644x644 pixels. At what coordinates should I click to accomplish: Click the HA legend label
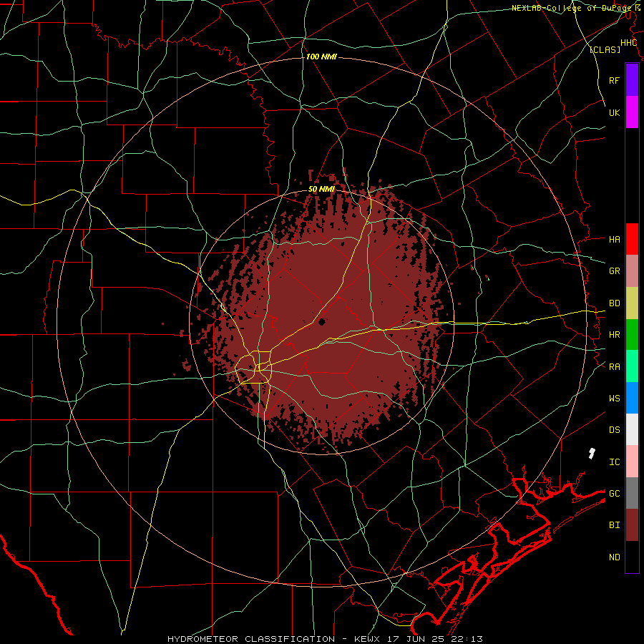coord(614,239)
